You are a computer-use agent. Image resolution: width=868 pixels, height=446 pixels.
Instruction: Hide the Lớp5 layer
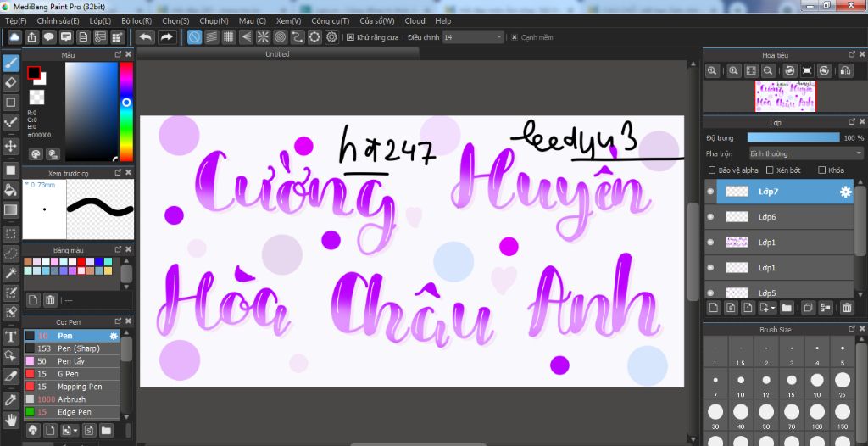pos(711,293)
